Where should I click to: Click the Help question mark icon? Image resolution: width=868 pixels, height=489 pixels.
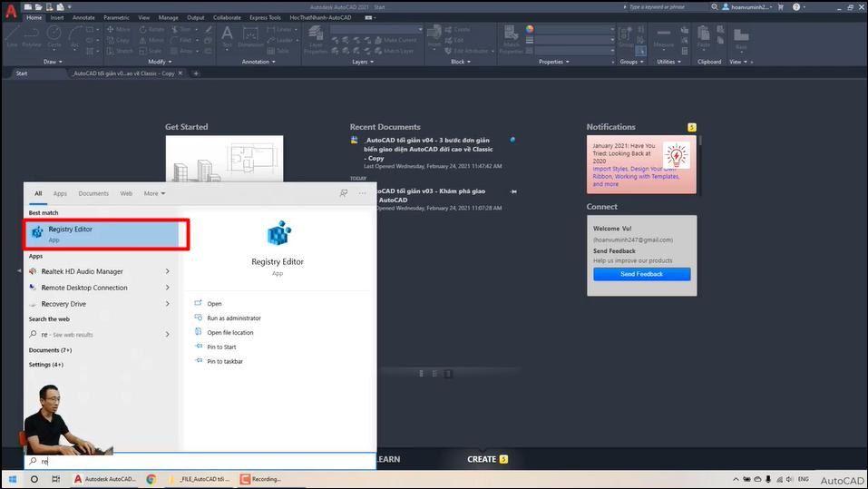click(796, 7)
